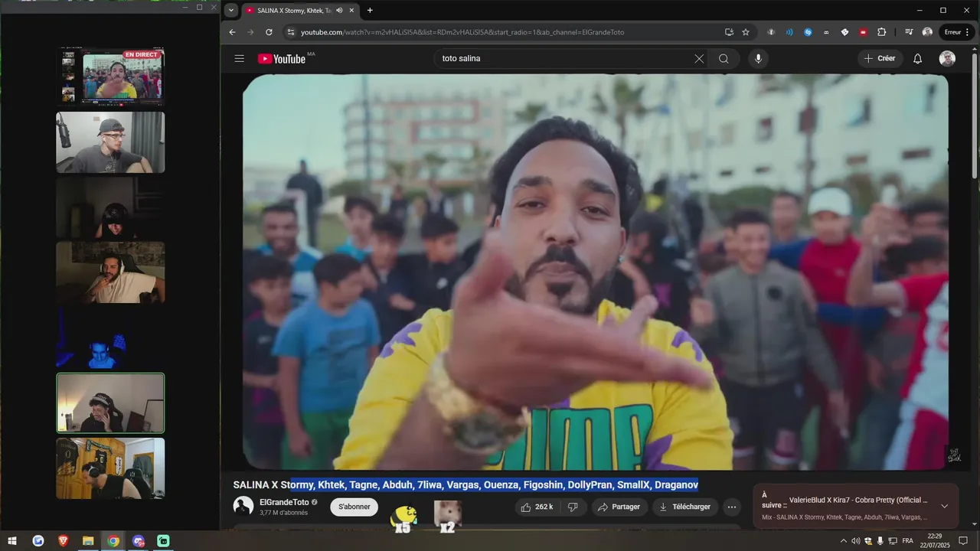Open the Windows Start menu
980x551 pixels.
click(x=12, y=541)
